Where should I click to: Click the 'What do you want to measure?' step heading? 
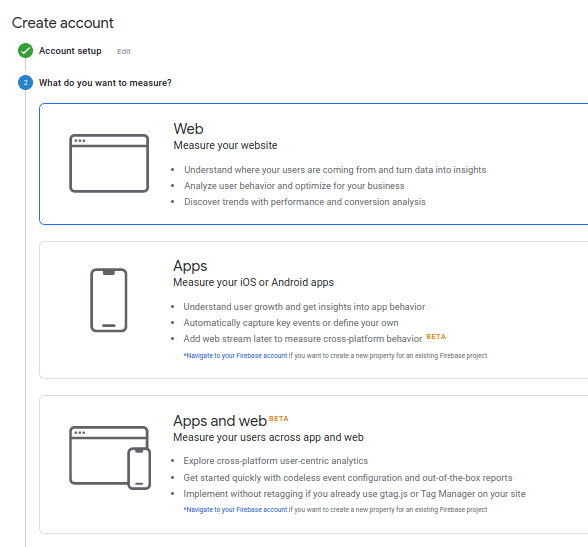(x=105, y=83)
